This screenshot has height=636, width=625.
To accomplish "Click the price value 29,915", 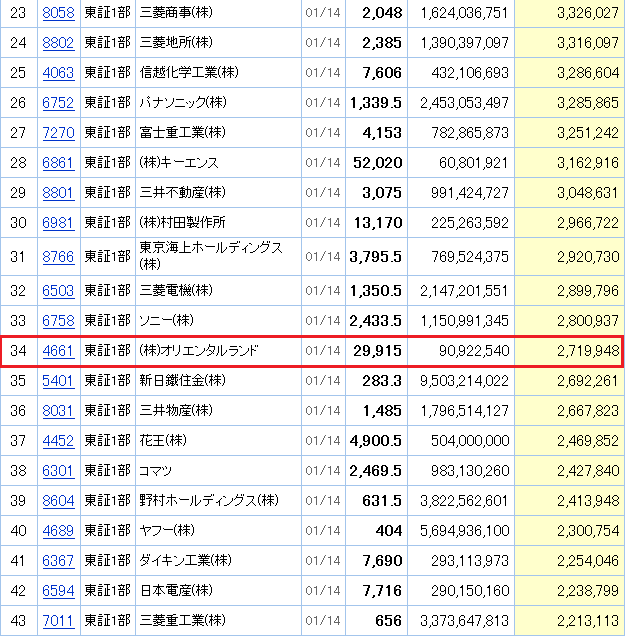I will [378, 351].
